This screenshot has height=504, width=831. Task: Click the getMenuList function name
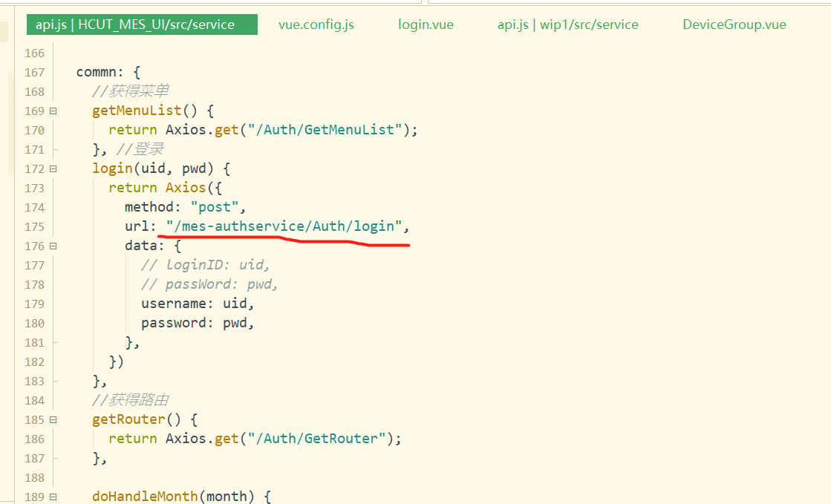click(137, 111)
